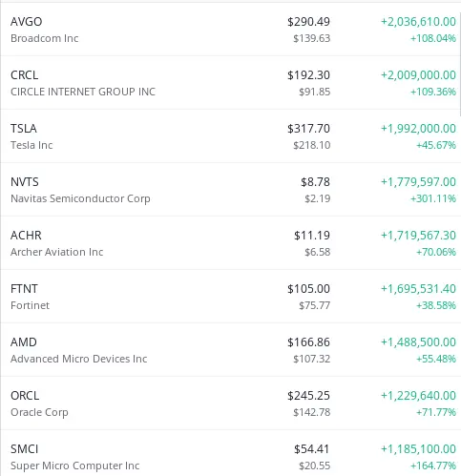Screen dimensions: 461x476
Task: Select the SMCI ticker symbol
Action: (25, 449)
